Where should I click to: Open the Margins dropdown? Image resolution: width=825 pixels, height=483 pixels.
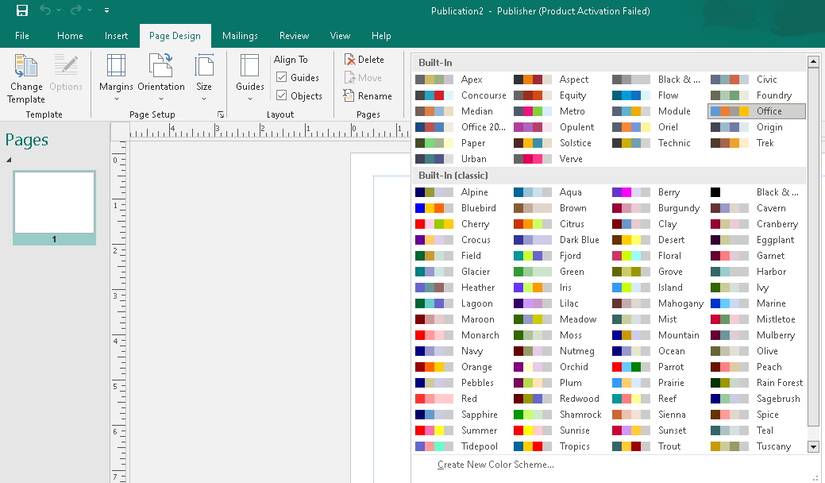(116, 78)
